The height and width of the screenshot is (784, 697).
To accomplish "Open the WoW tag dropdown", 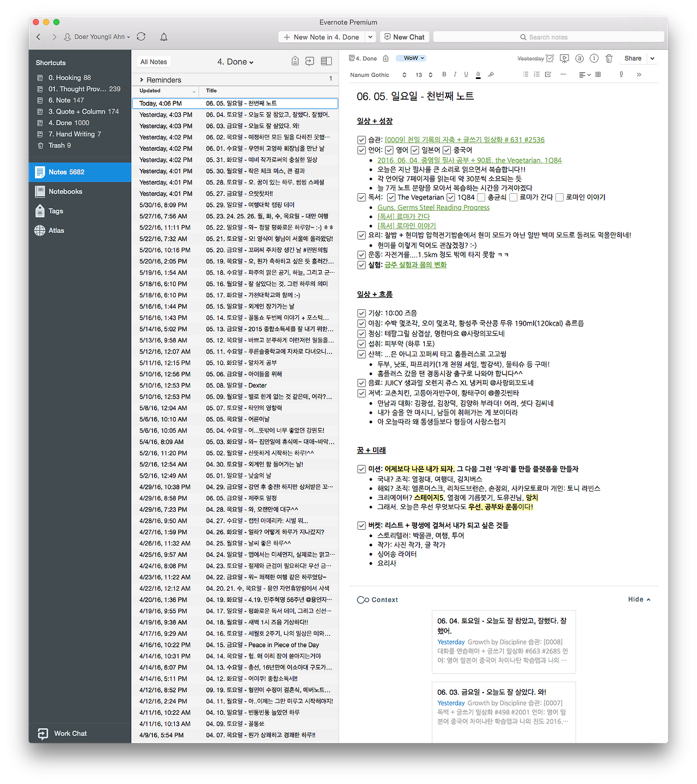I will click(x=411, y=58).
